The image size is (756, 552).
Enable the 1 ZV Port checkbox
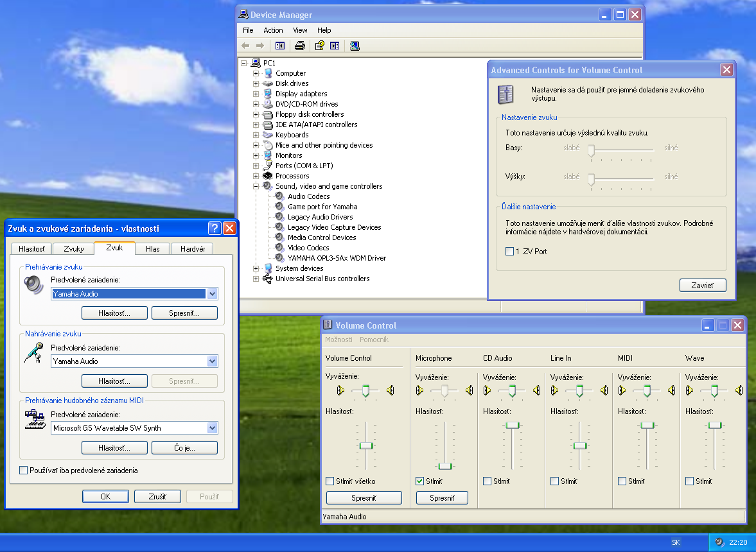510,252
